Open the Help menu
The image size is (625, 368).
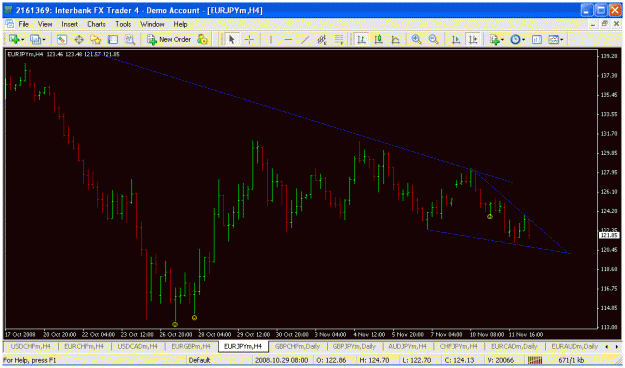180,24
